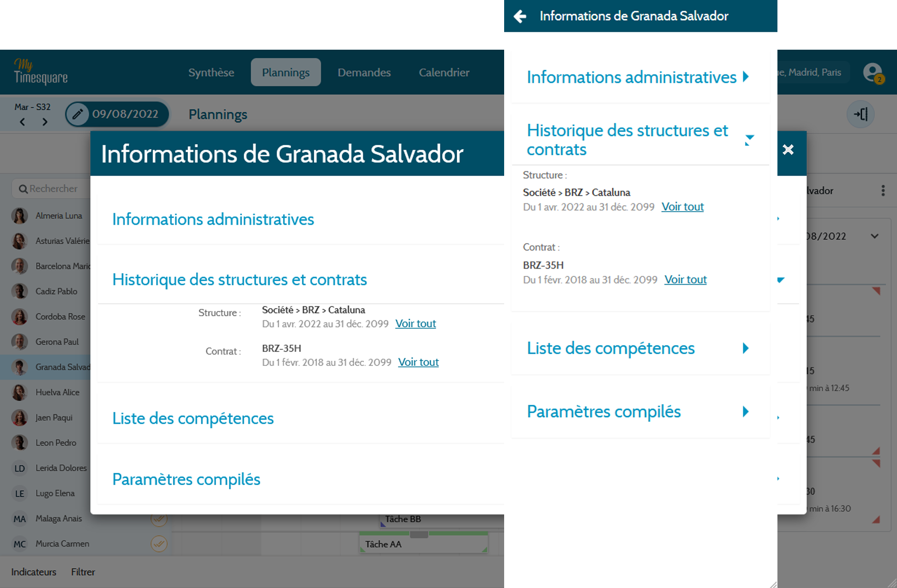Click back arrow in mobile Informations panel
Screen dimensions: 897x588
pyautogui.click(x=520, y=16)
